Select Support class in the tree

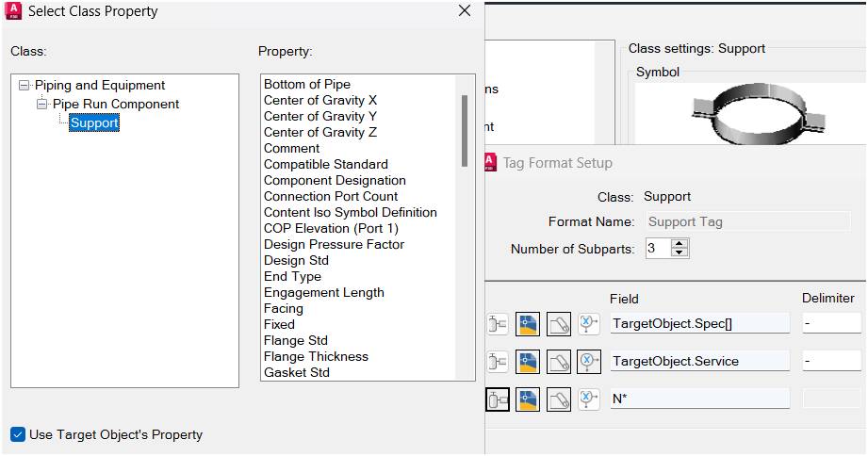[x=94, y=122]
